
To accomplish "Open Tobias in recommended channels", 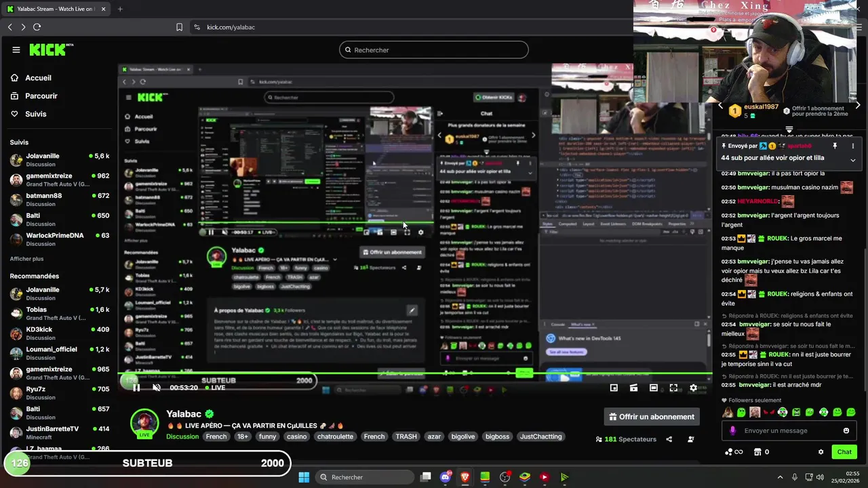I will point(60,313).
